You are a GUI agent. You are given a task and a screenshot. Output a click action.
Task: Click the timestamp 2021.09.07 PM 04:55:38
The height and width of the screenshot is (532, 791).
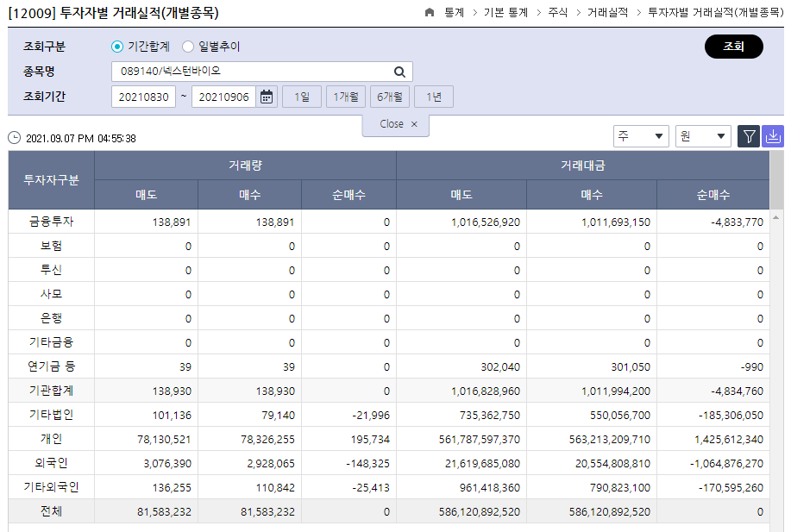point(81,139)
